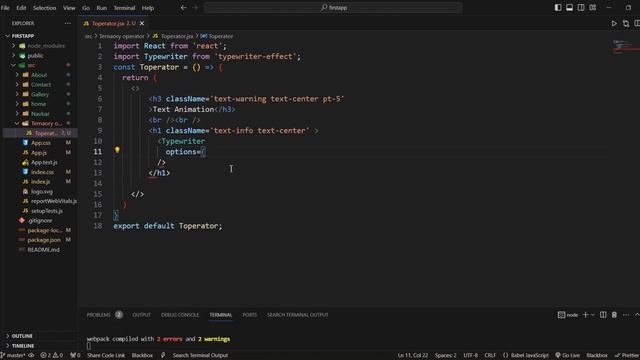Click the code minimap preview
The width and height of the screenshot is (640, 360).
(x=622, y=47)
